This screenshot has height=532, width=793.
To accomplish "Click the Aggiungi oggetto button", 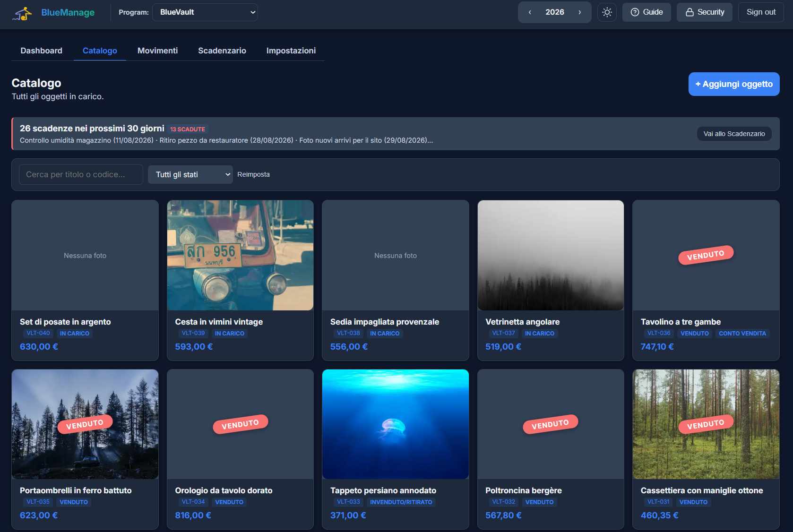I will point(734,84).
